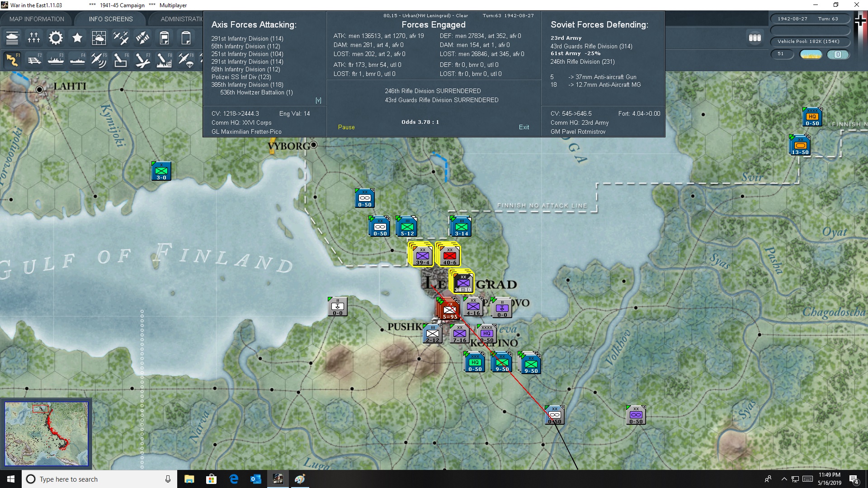The width and height of the screenshot is (868, 488).
Task: Select the 3-0 Finnish unit near Lahti
Action: pyautogui.click(x=161, y=171)
